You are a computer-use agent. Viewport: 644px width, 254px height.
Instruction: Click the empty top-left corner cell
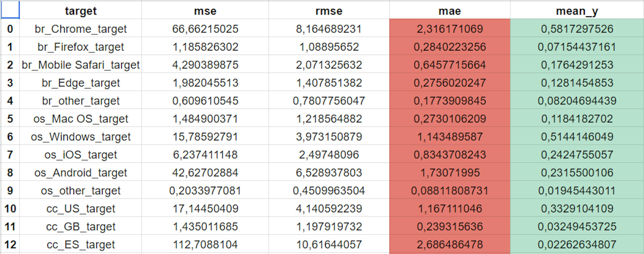click(10, 10)
